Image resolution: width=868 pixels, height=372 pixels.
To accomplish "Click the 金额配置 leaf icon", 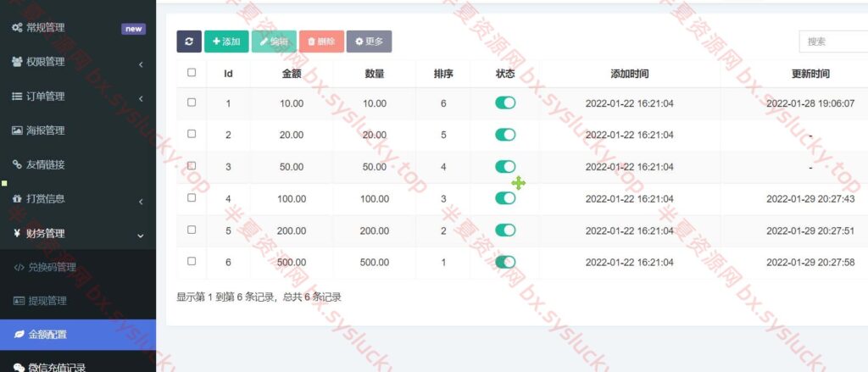I will 19,335.
